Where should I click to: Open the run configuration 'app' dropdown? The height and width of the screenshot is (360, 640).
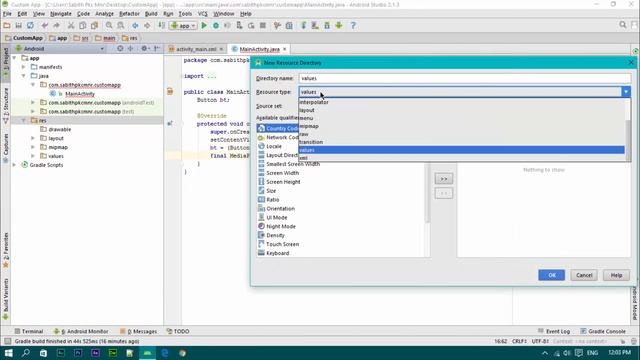point(183,25)
